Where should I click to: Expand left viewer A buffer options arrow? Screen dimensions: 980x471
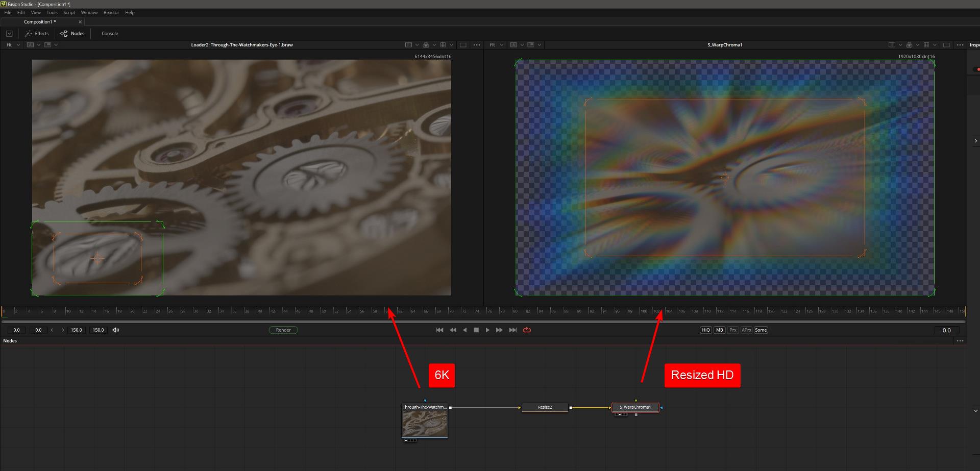coord(38,45)
